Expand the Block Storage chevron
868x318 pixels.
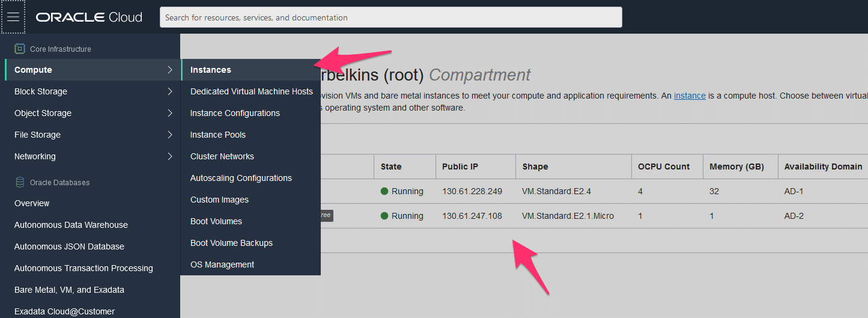click(x=170, y=91)
